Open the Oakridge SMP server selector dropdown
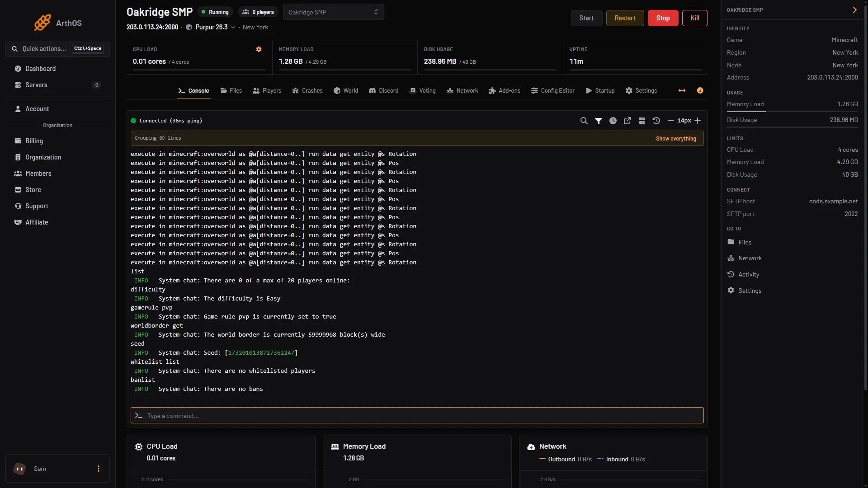 [x=334, y=12]
